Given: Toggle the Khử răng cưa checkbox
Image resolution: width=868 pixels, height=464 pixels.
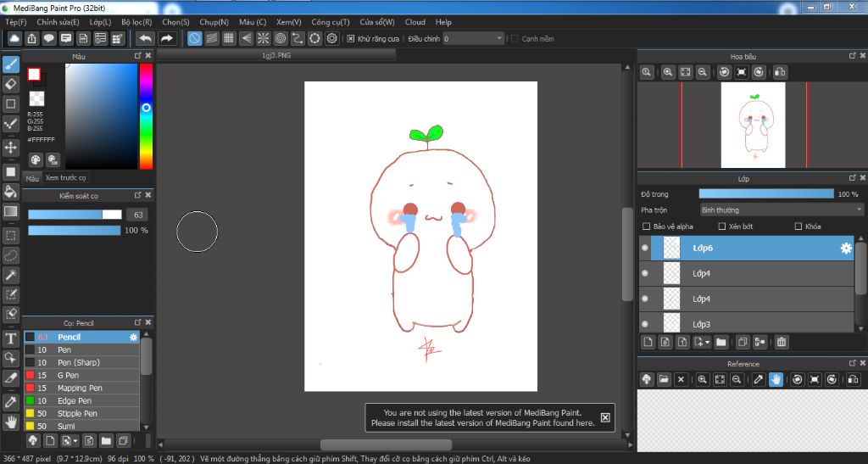Looking at the screenshot, I should pos(350,39).
